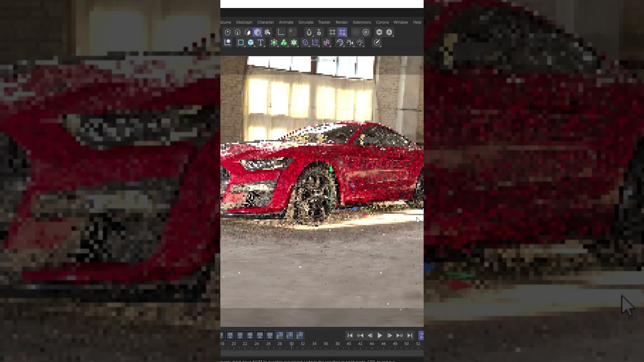Click the hexagon eye icon

379,32
